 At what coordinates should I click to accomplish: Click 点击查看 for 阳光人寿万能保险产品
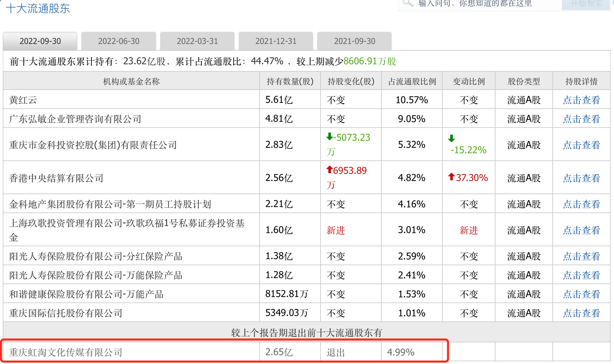pos(582,275)
